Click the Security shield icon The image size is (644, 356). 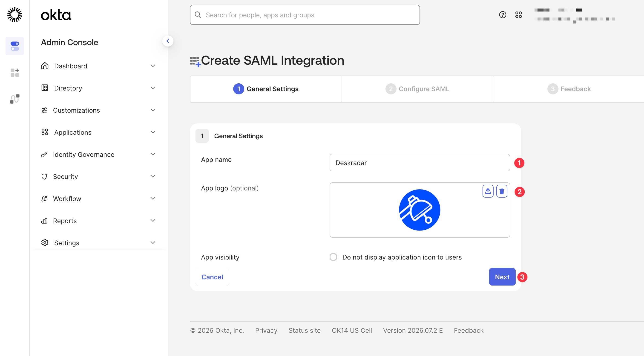[x=44, y=176]
